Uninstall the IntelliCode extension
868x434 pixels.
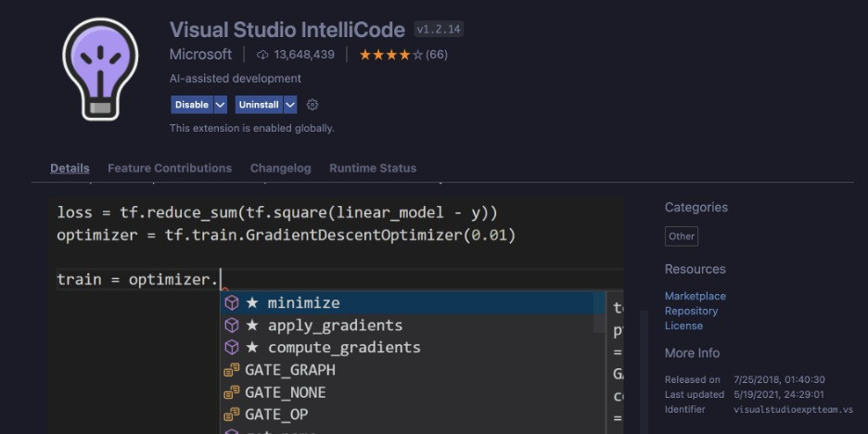pos(259,105)
